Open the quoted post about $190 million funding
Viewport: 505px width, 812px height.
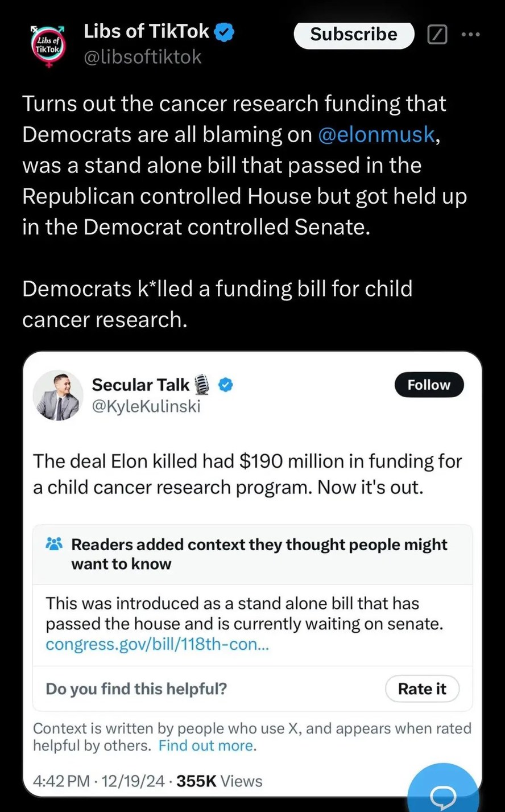click(247, 475)
